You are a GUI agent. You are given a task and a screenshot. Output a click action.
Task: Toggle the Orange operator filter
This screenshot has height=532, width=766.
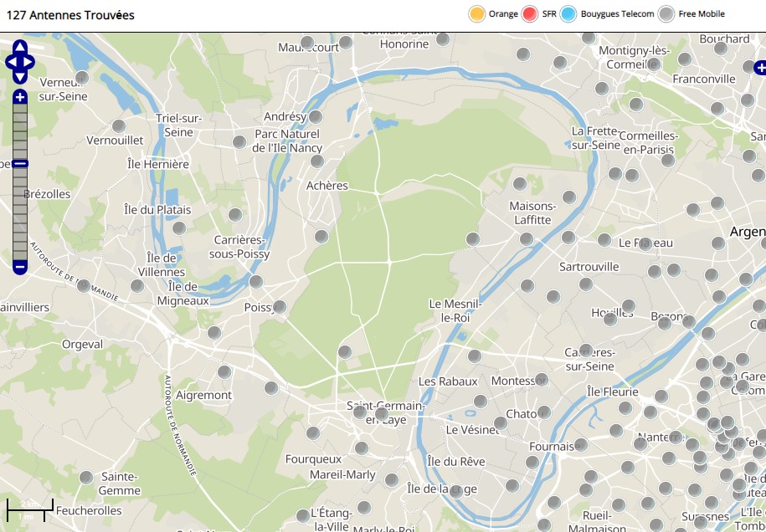point(477,14)
